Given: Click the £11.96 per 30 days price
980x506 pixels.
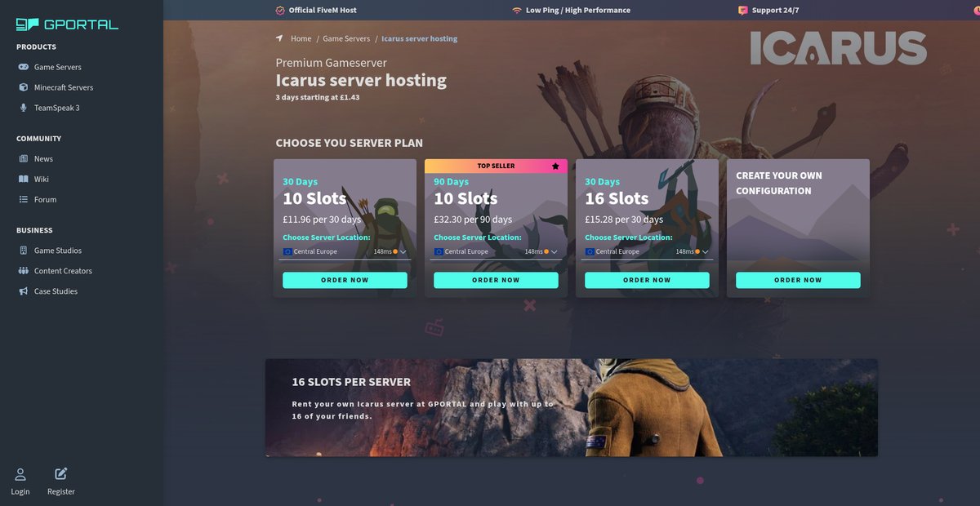Looking at the screenshot, I should click(x=322, y=220).
